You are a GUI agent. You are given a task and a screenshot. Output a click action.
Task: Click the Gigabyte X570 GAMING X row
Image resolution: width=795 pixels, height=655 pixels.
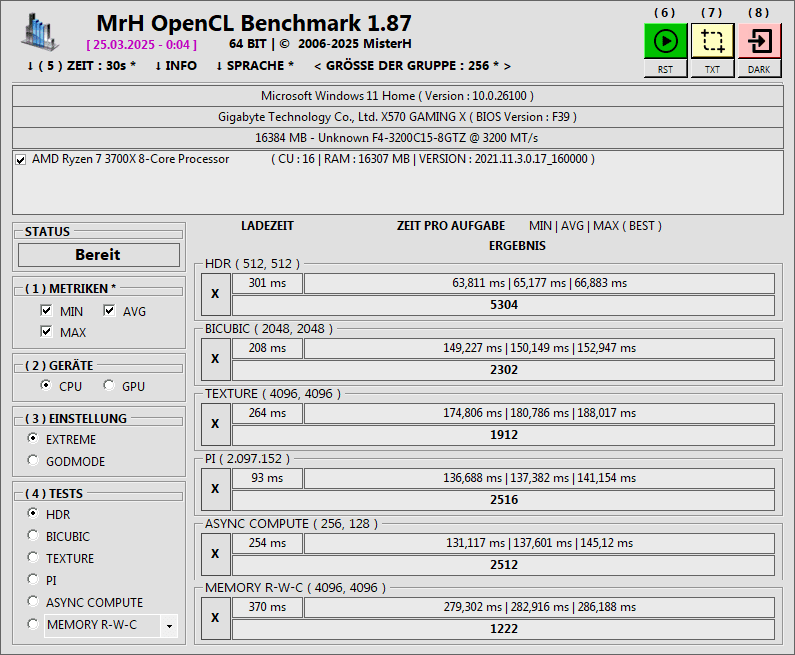pos(398,117)
